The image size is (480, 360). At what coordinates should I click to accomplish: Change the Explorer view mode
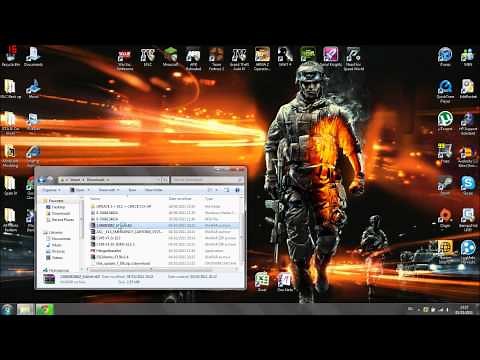tap(210, 190)
